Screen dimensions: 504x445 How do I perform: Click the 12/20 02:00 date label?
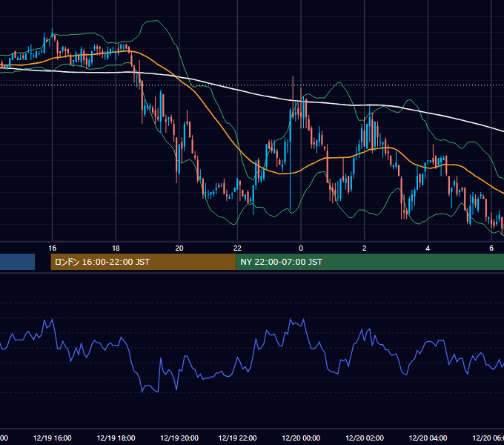point(365,438)
